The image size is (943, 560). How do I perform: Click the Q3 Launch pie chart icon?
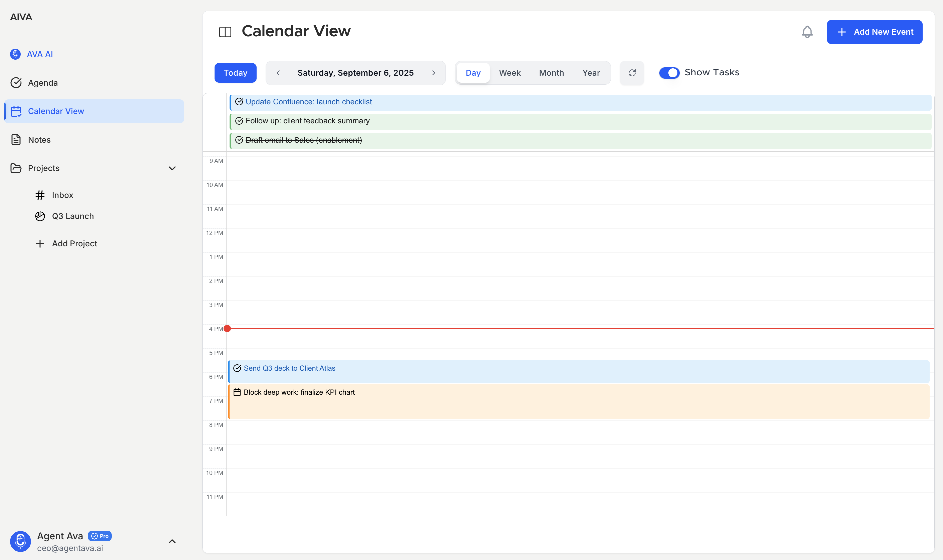click(40, 216)
